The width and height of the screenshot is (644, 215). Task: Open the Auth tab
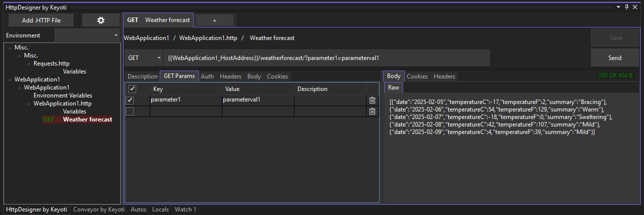click(x=207, y=76)
